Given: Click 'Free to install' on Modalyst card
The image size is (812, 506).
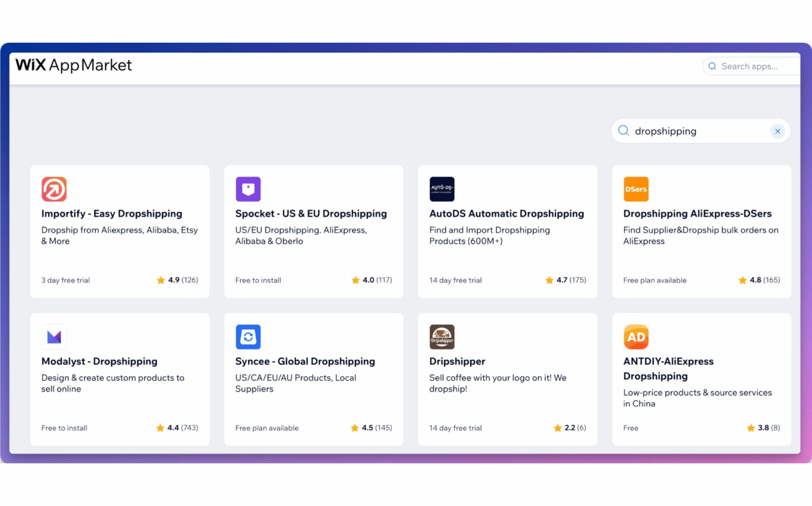Looking at the screenshot, I should click(x=64, y=428).
